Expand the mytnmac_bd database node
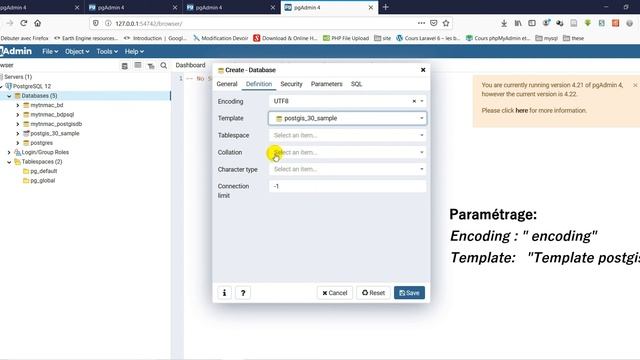The height and width of the screenshot is (360, 640). click(x=18, y=105)
